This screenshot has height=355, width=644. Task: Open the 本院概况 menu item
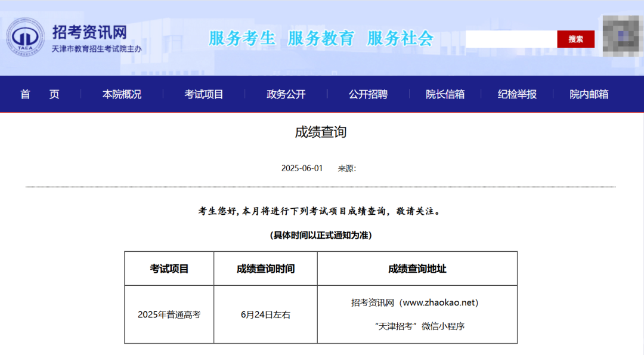[122, 94]
